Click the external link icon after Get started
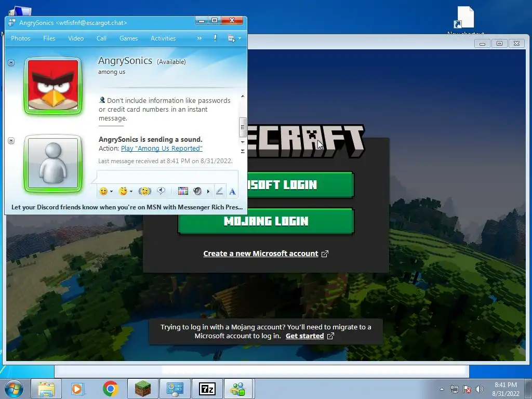This screenshot has width=532, height=399. 330,336
